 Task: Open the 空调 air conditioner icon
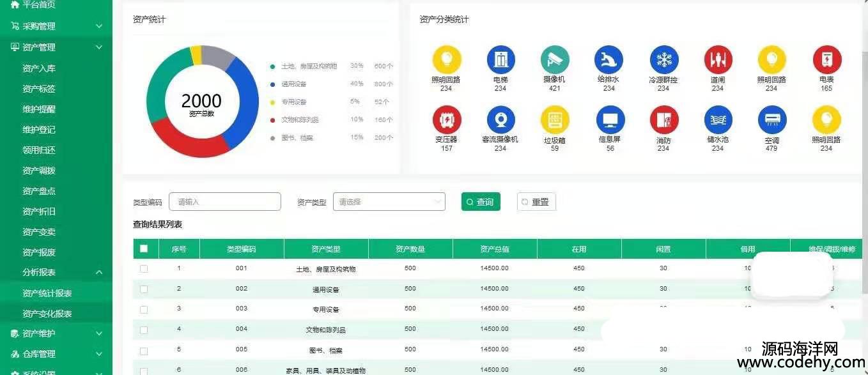pyautogui.click(x=772, y=120)
